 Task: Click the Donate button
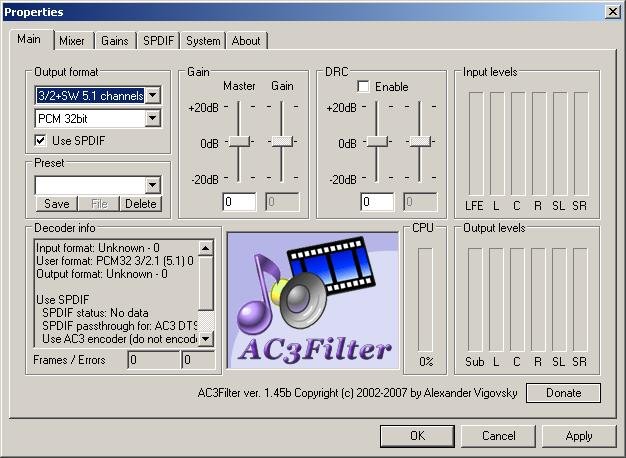tap(563, 393)
